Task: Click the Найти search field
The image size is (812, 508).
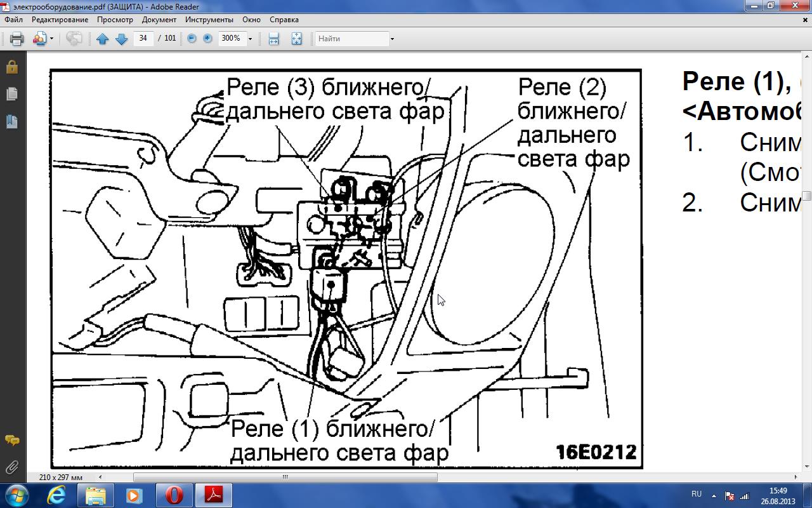Action: click(x=352, y=39)
